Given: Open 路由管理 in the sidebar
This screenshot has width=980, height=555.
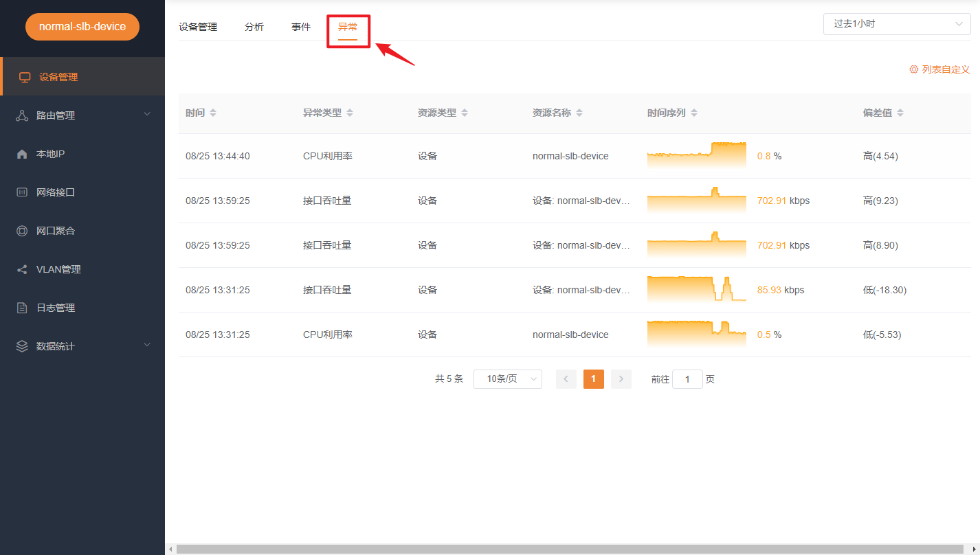Looking at the screenshot, I should click(x=52, y=115).
